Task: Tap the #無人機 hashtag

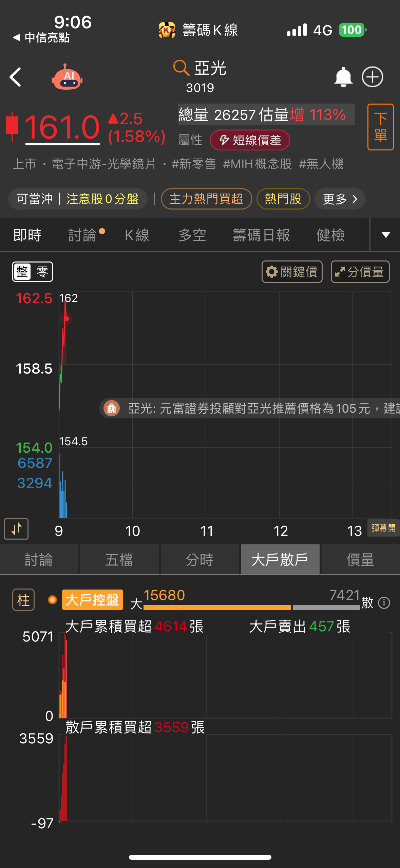Action: 321,164
